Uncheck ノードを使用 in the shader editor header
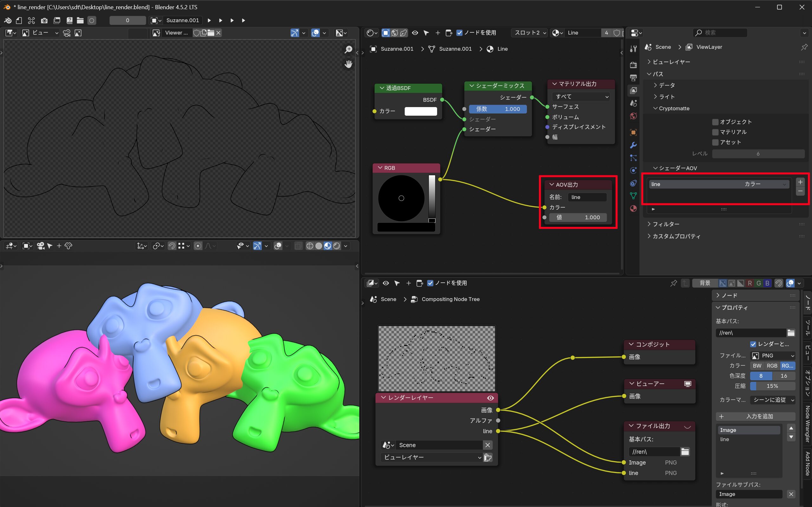The height and width of the screenshot is (507, 812). pos(460,33)
